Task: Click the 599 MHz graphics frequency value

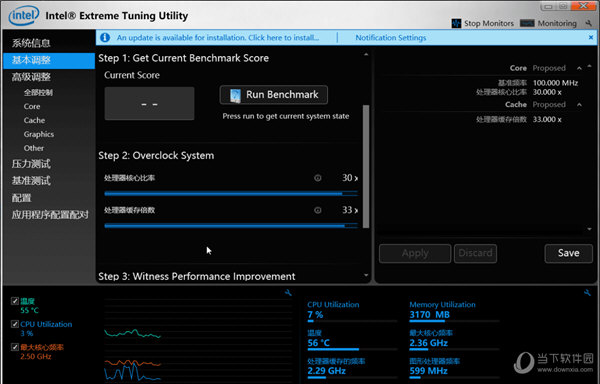Action: click(x=428, y=371)
